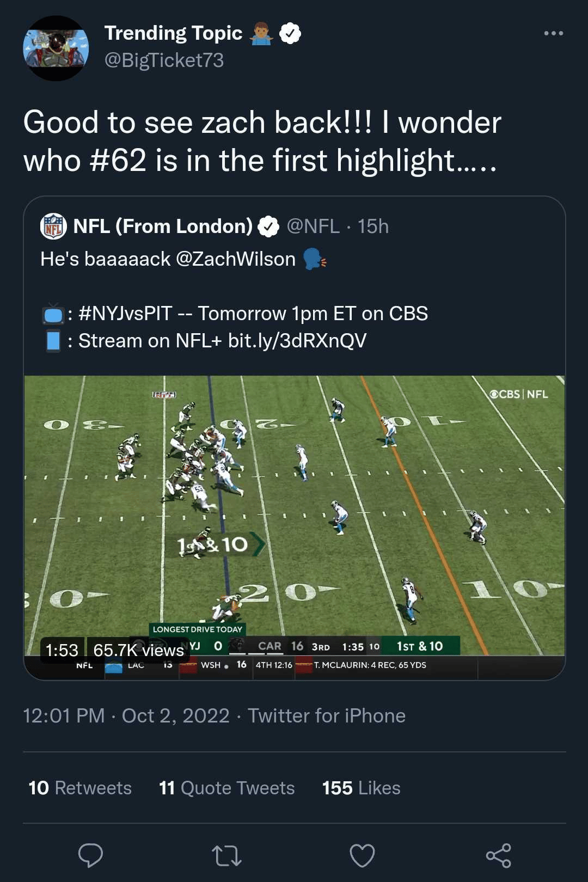The height and width of the screenshot is (882, 588).
Task: Tap the 12:01 PM Oct 2, 2022 timestamp
Action: click(126, 715)
